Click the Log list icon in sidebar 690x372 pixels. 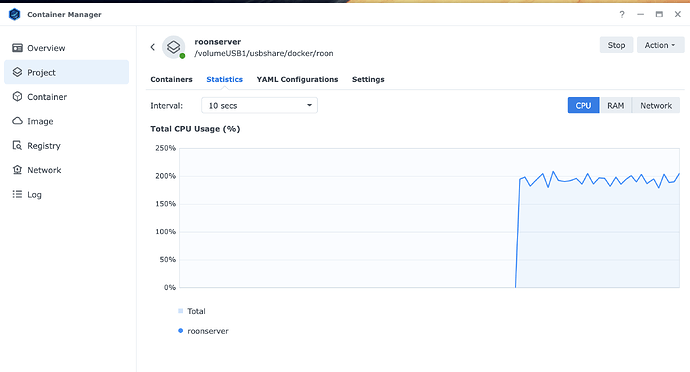click(17, 194)
